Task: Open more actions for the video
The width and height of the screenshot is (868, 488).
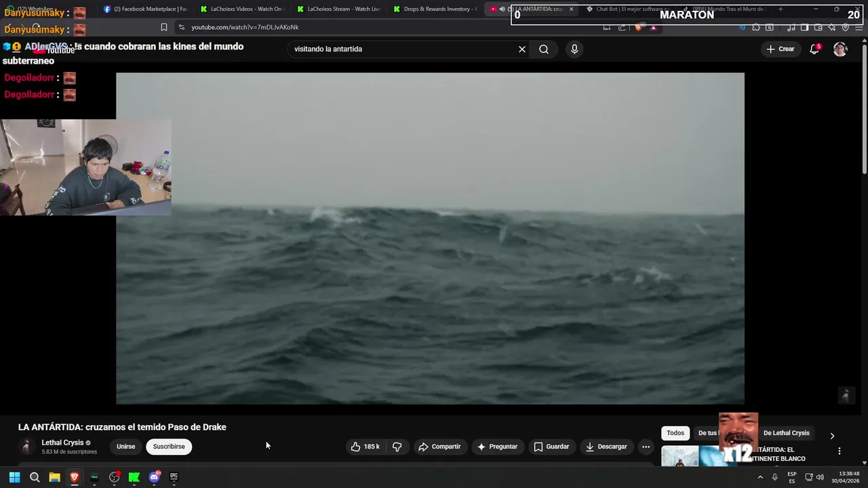Action: tap(646, 447)
